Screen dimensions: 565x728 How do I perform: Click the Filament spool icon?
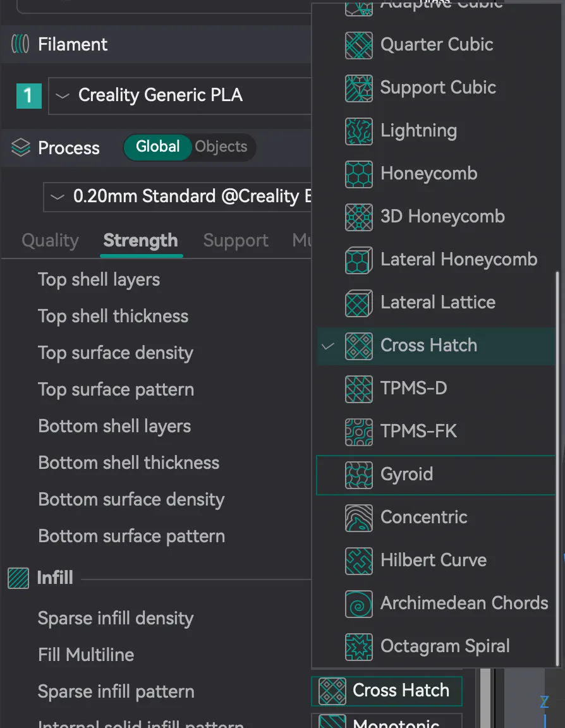coord(20,45)
